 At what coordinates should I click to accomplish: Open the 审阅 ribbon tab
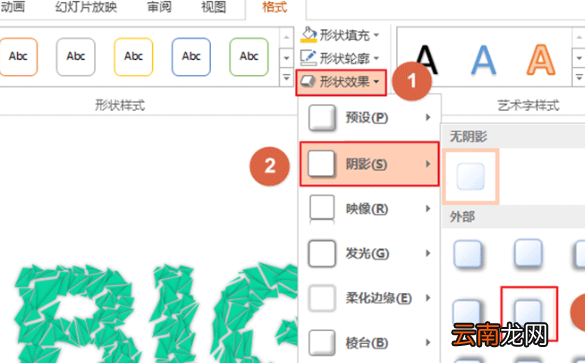tap(159, 7)
